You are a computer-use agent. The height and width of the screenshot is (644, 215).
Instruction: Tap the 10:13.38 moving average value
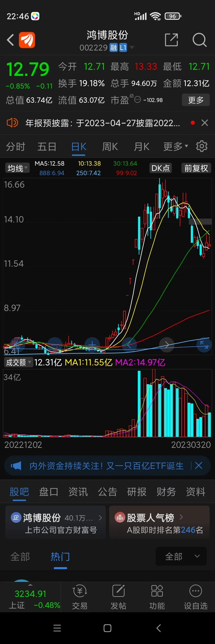point(89,163)
